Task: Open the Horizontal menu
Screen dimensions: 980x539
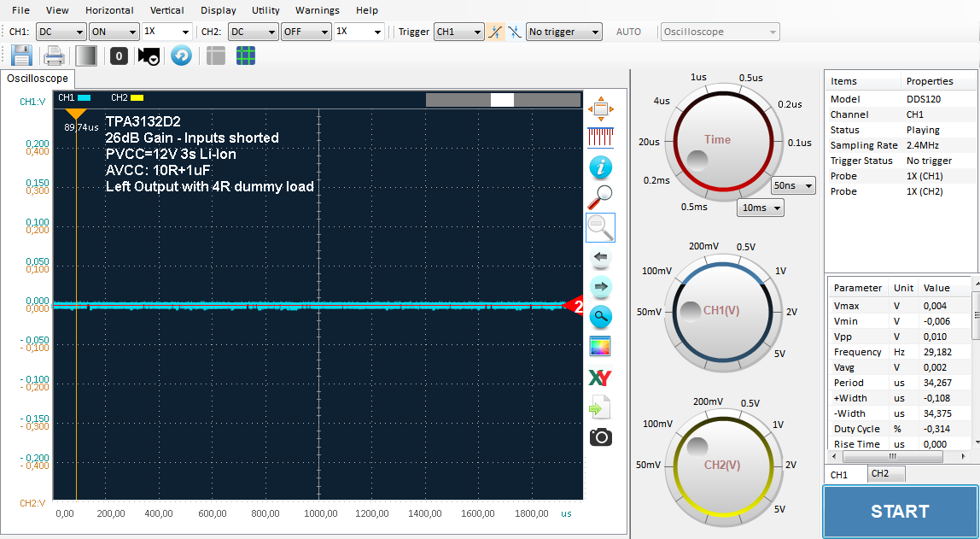Action: (109, 10)
